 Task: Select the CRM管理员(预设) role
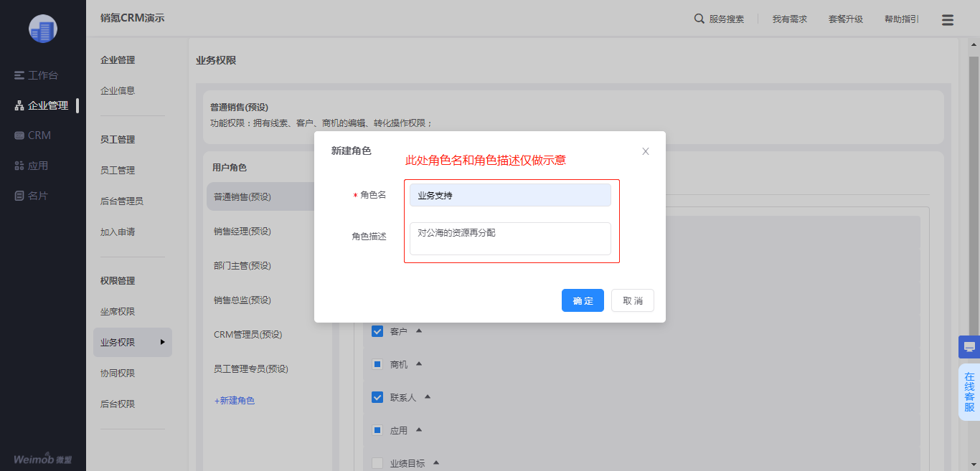pos(248,335)
